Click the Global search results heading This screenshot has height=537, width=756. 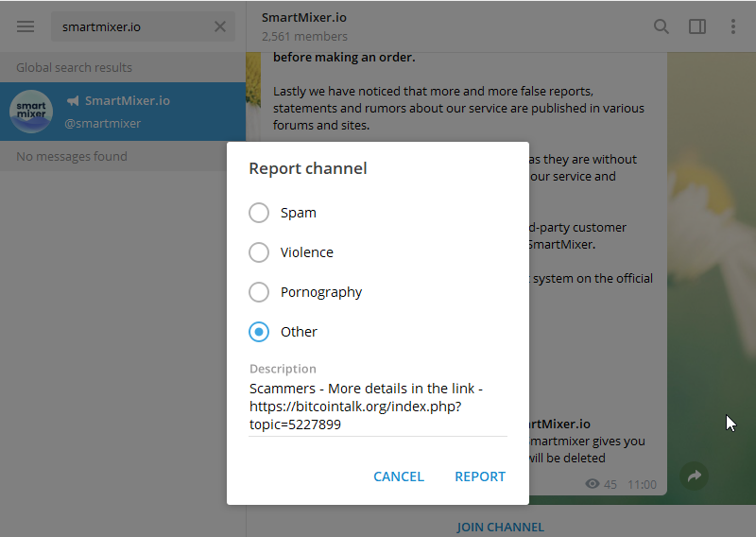click(75, 67)
